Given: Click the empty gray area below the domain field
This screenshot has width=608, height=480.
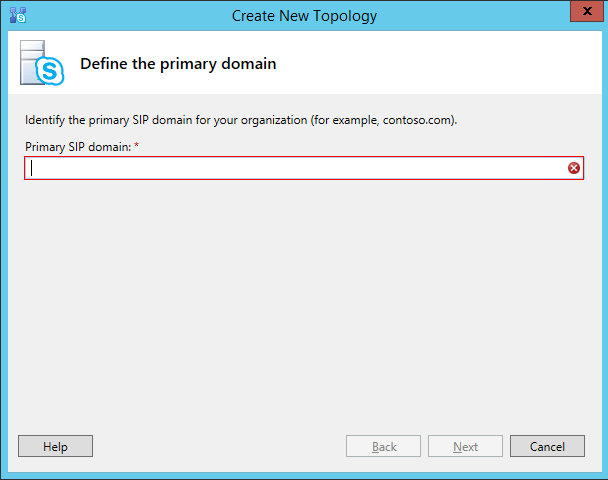Looking at the screenshot, I should [300, 300].
